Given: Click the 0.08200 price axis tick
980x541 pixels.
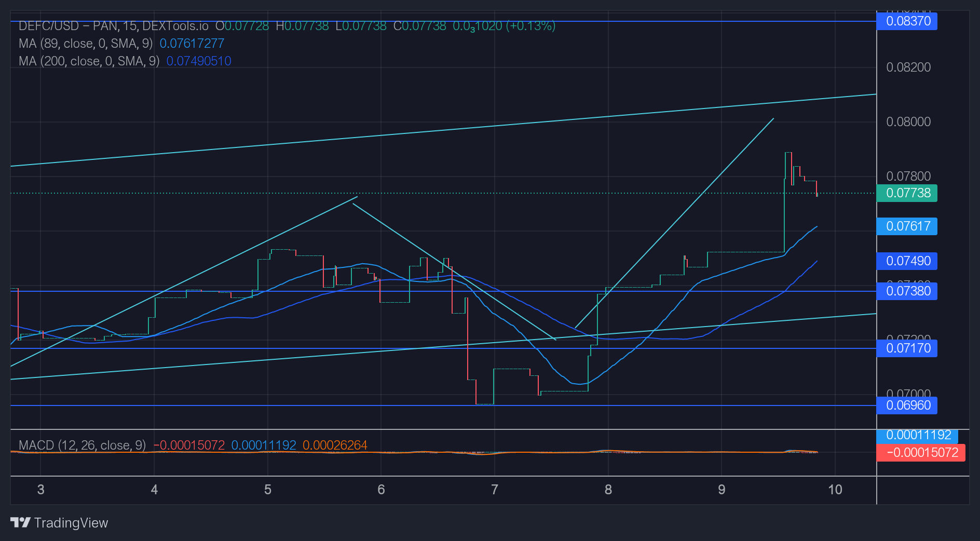Looking at the screenshot, I should coord(908,67).
